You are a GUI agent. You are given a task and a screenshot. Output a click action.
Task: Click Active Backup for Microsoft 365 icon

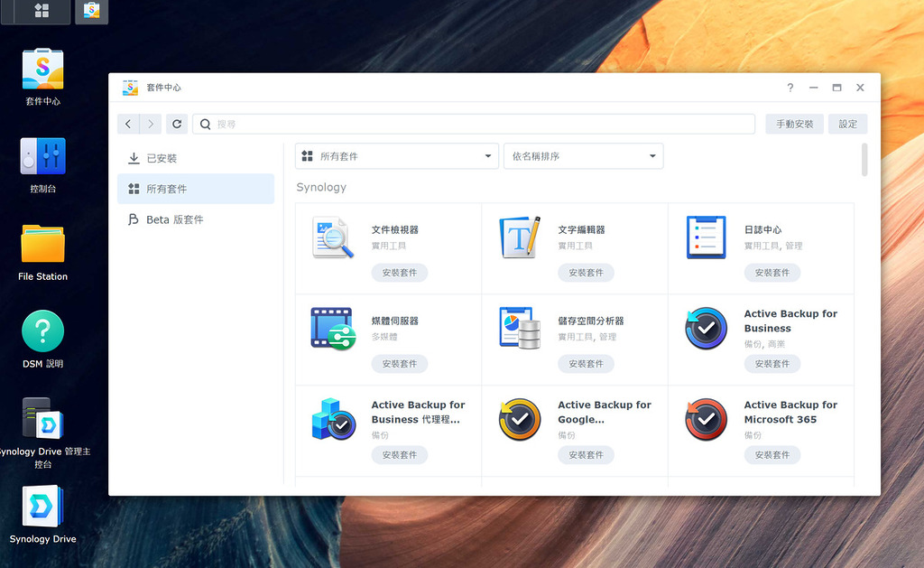point(706,419)
